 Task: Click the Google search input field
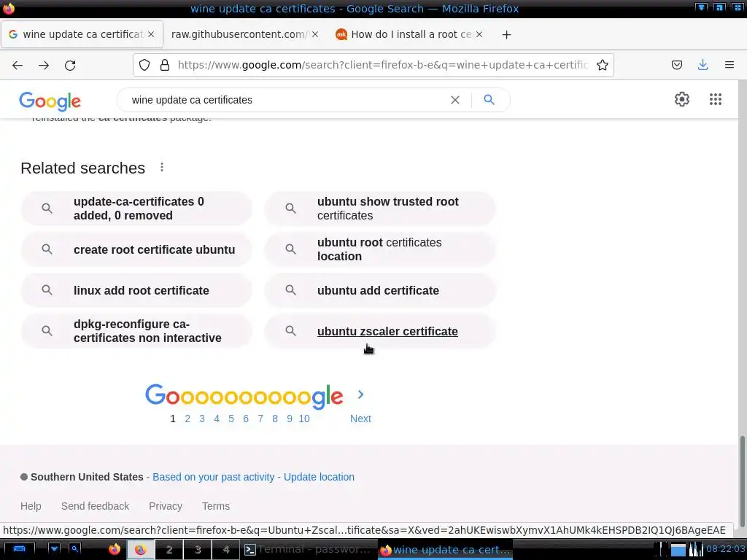click(286, 100)
